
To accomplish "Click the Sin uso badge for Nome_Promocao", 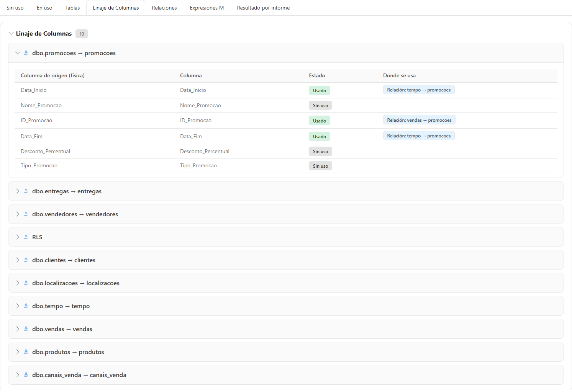I will click(320, 106).
